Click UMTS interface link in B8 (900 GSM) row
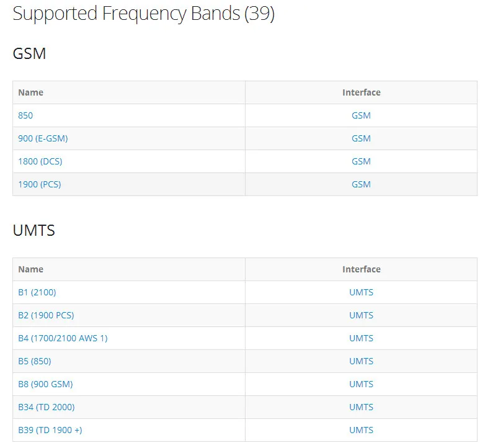 coord(361,384)
